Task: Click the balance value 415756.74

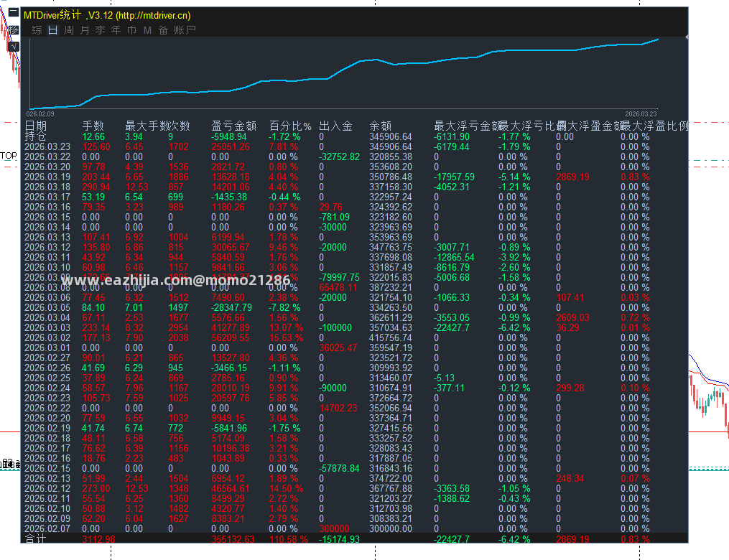Action: point(391,338)
